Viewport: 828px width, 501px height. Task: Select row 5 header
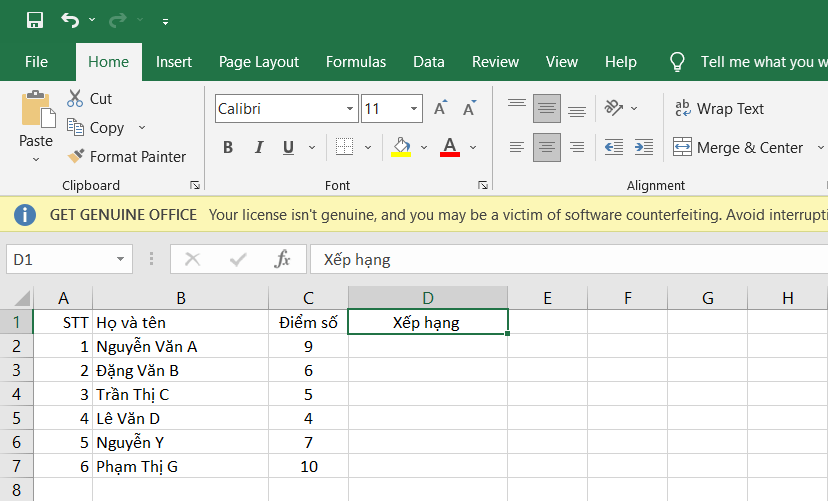[16, 418]
